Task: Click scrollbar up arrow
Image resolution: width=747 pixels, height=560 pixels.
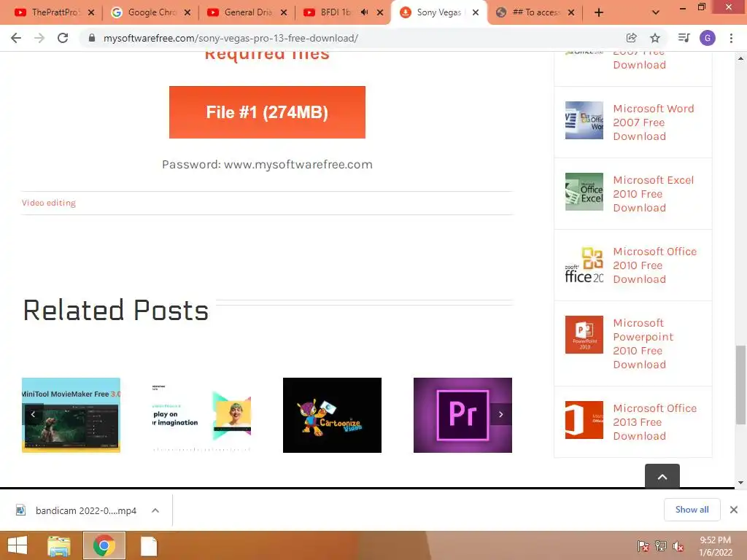Action: 740,58
